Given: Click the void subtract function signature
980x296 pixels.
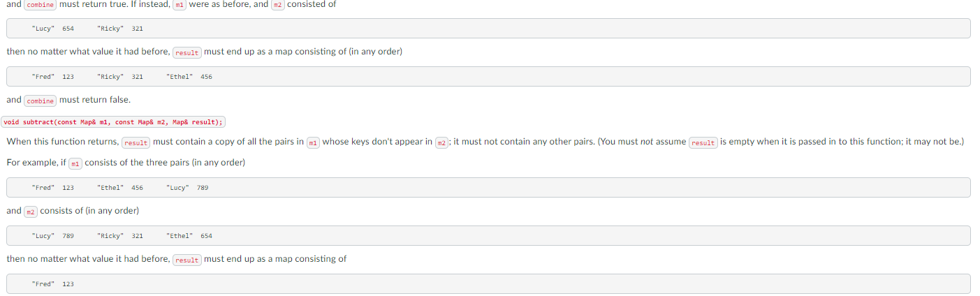Looking at the screenshot, I should [113, 121].
